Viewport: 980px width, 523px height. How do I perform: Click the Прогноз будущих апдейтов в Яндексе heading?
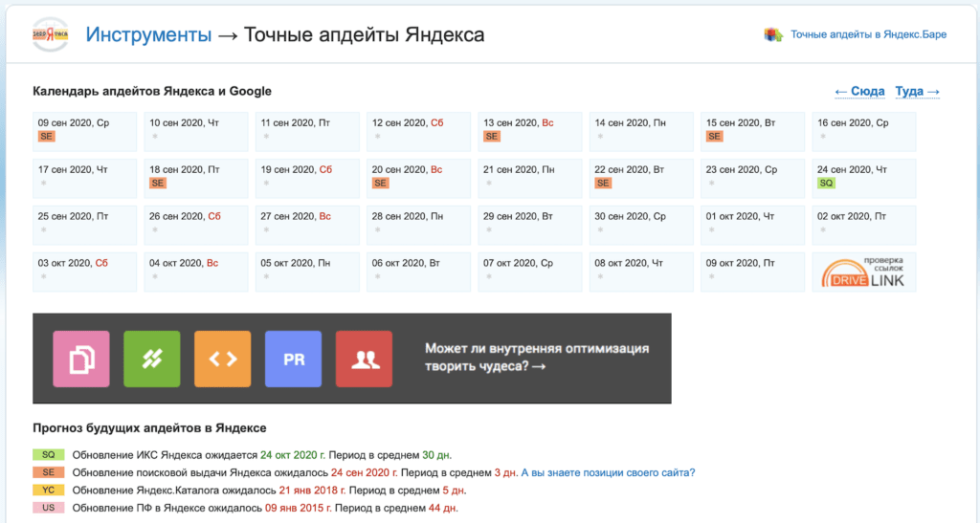[149, 428]
